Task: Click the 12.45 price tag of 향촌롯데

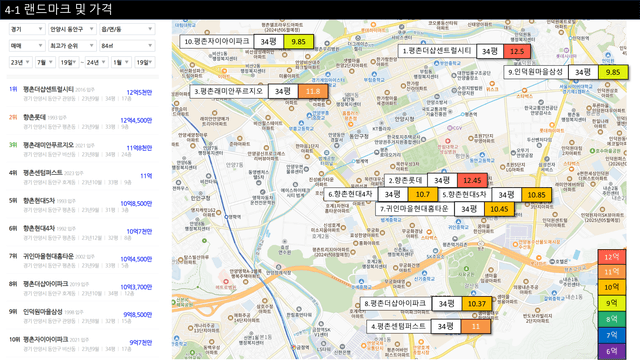Action: pos(472,180)
